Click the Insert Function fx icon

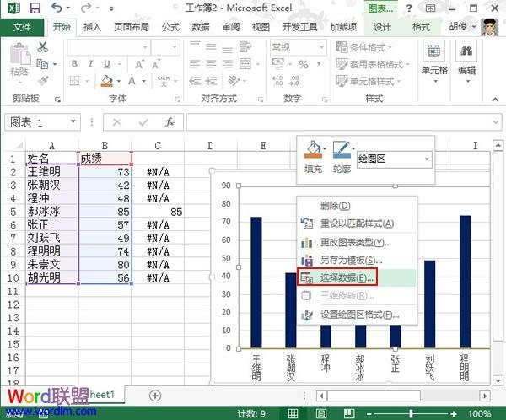169,122
